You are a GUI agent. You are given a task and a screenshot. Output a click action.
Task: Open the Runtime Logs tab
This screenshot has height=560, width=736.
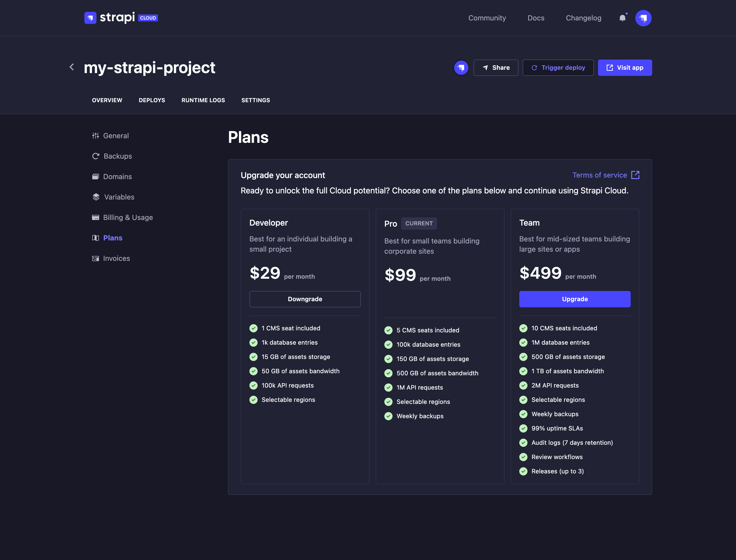pyautogui.click(x=203, y=100)
